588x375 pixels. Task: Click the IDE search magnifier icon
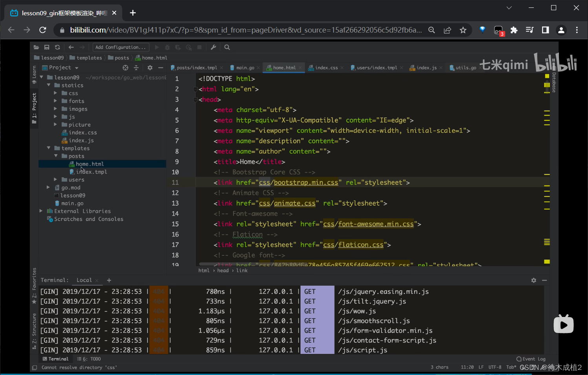tap(227, 47)
